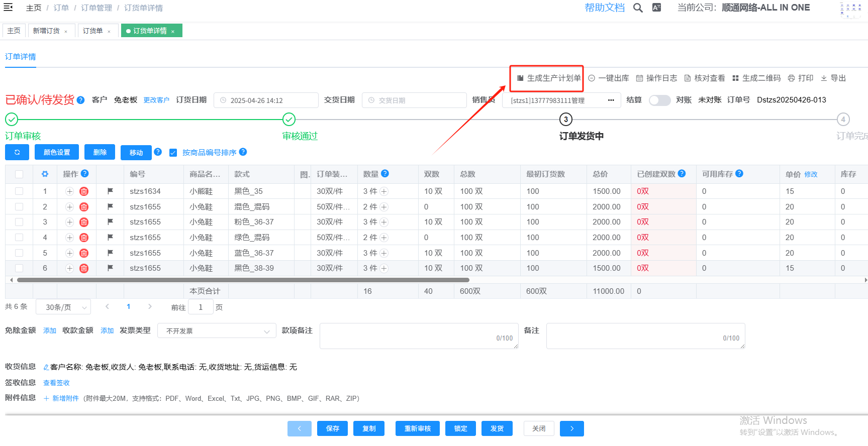Click the refresh icon button above table
The height and width of the screenshot is (446, 868).
(17, 152)
